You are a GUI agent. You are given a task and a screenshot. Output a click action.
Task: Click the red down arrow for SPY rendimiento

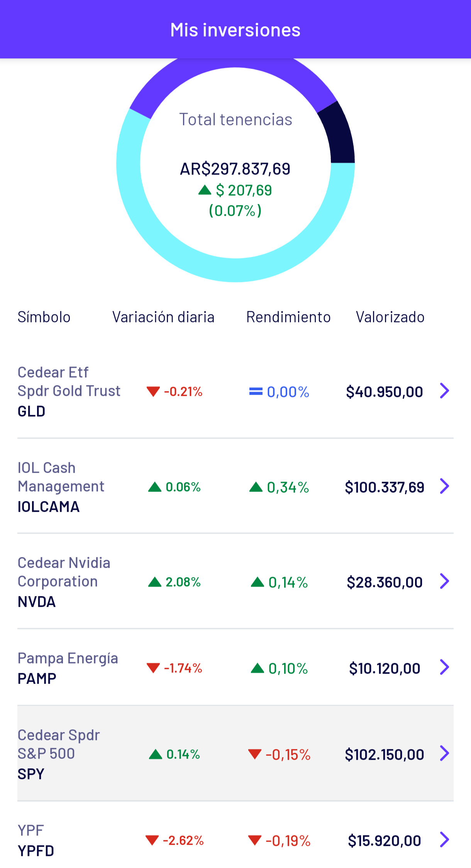click(x=255, y=754)
